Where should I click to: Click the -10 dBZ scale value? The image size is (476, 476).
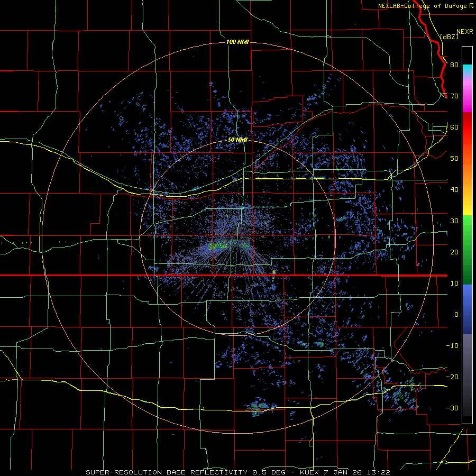click(452, 346)
